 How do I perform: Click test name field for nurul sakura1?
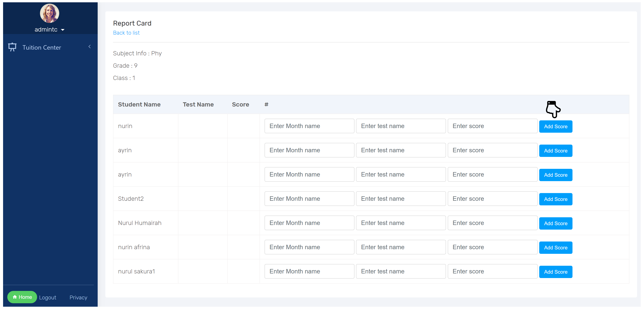click(401, 272)
